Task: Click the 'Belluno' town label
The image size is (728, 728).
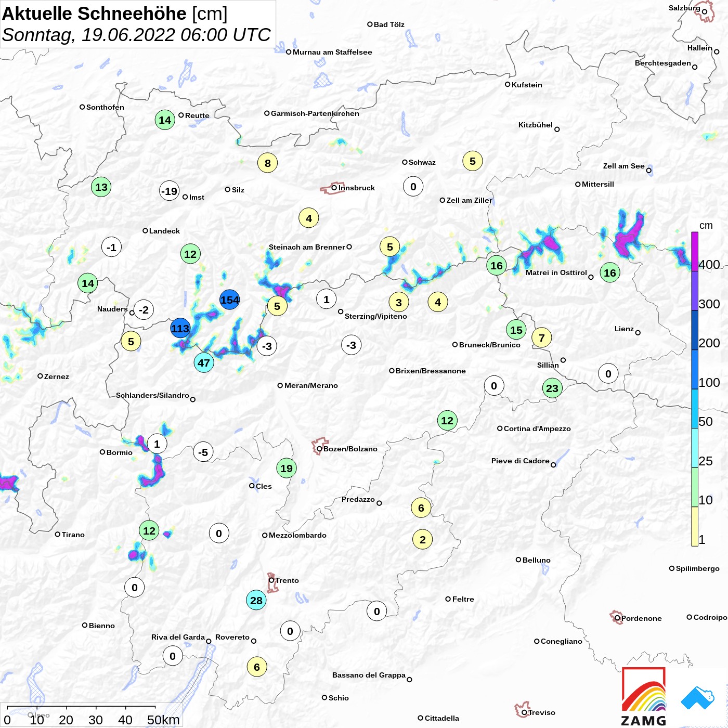Action: click(536, 560)
